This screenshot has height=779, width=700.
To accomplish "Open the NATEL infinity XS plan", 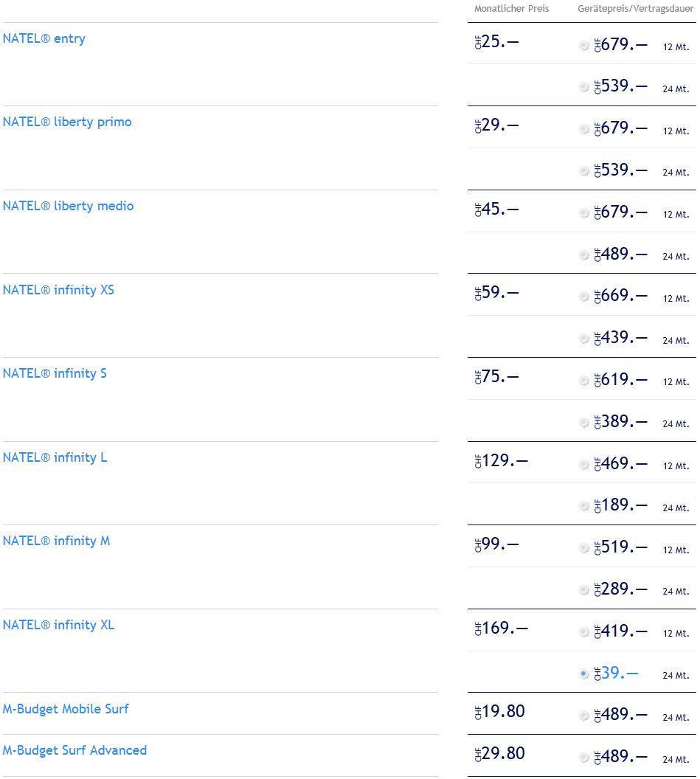I will [x=58, y=290].
